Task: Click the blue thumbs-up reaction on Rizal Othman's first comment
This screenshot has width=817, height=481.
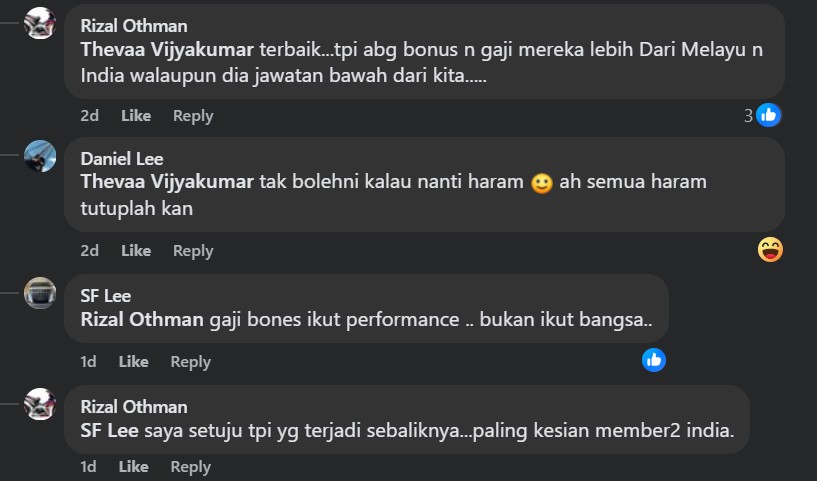Action: [768, 115]
